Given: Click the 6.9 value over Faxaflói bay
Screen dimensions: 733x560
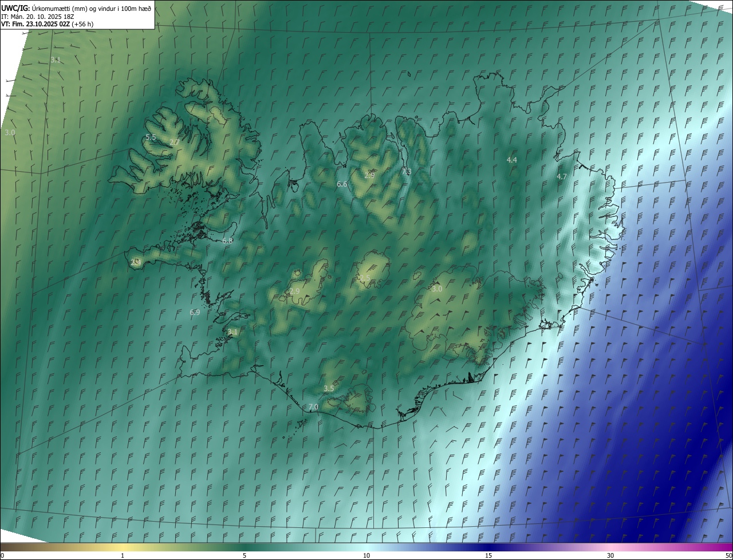Looking at the screenshot, I should [x=195, y=312].
